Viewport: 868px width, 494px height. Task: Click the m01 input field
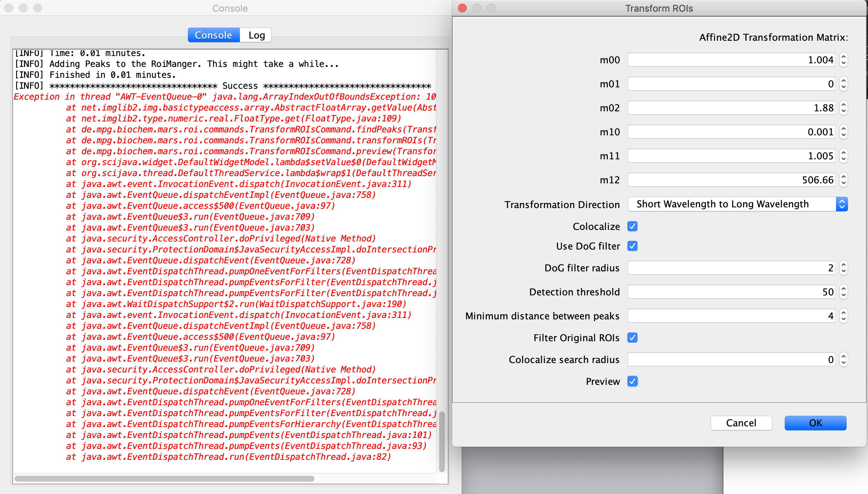click(731, 84)
